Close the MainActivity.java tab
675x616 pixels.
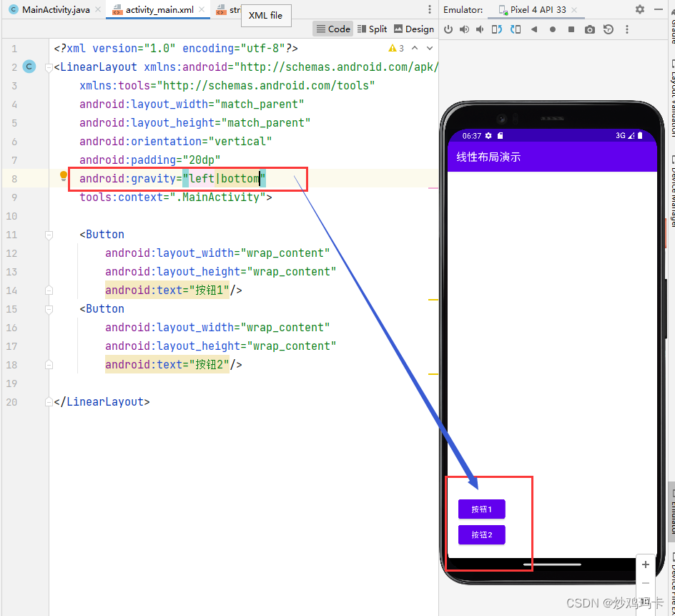[98, 9]
